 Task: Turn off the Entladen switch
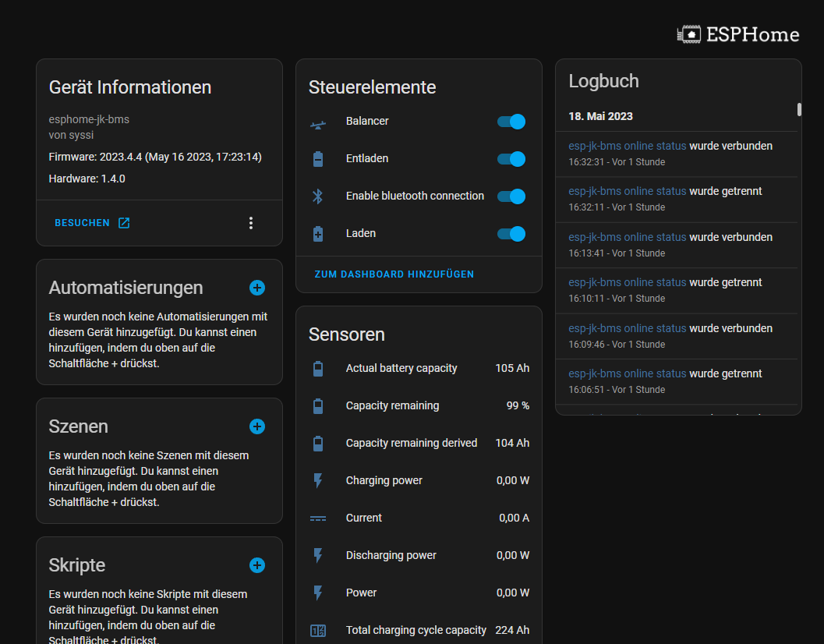click(x=511, y=159)
